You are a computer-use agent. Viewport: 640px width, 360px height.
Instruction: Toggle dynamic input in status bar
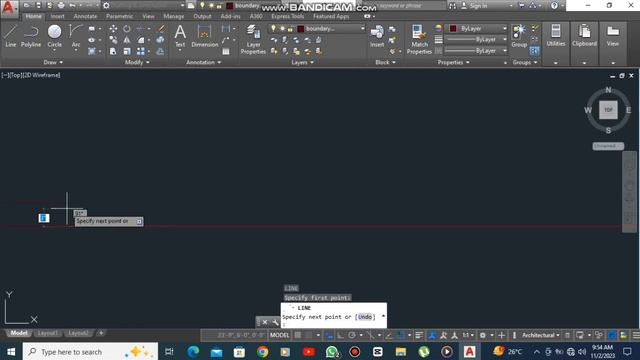pos(329,335)
